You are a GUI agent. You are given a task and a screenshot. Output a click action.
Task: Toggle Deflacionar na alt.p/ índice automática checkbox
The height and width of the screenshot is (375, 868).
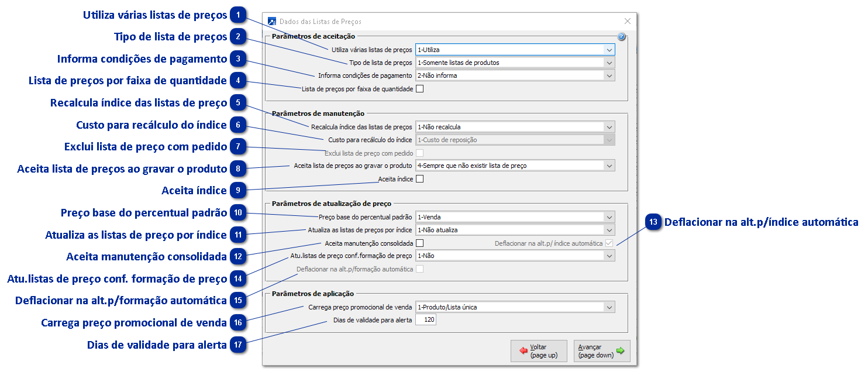[x=609, y=243]
